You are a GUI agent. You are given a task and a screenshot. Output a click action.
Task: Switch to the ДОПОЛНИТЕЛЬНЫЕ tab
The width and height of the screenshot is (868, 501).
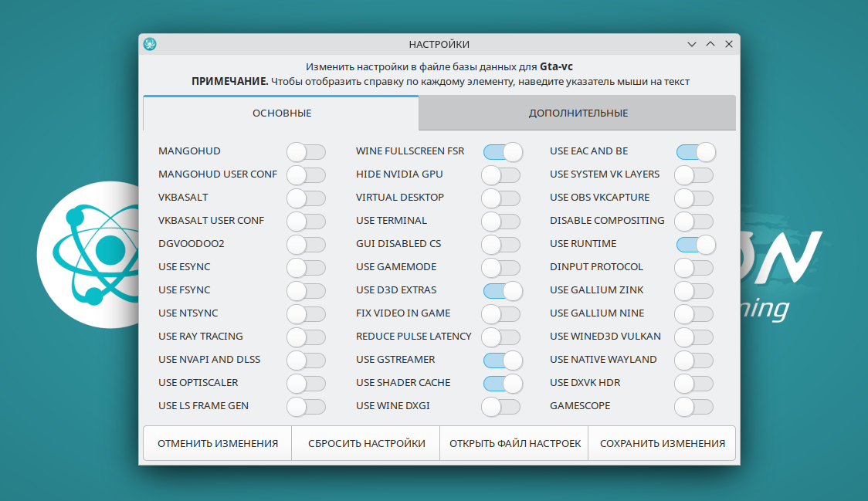(x=578, y=113)
